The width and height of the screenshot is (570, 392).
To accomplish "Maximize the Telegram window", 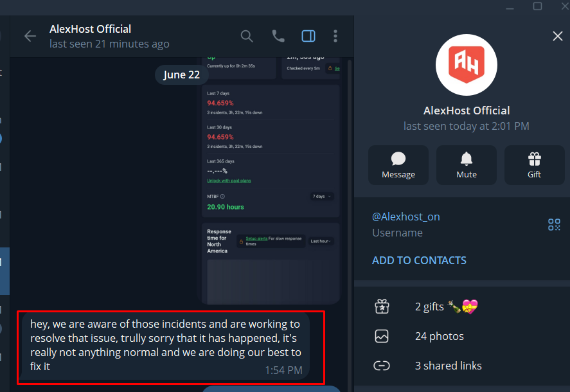I will point(537,6).
